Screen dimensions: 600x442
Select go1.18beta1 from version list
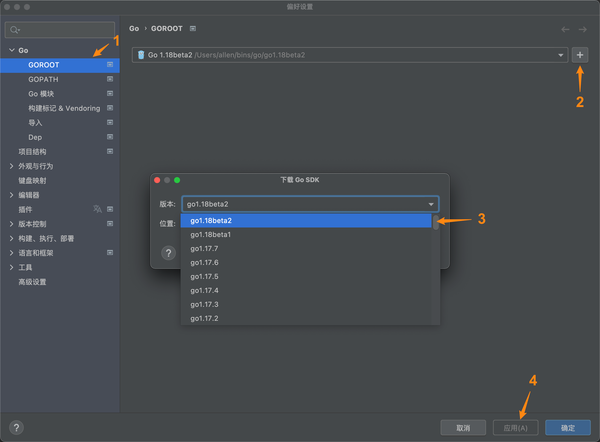(306, 235)
